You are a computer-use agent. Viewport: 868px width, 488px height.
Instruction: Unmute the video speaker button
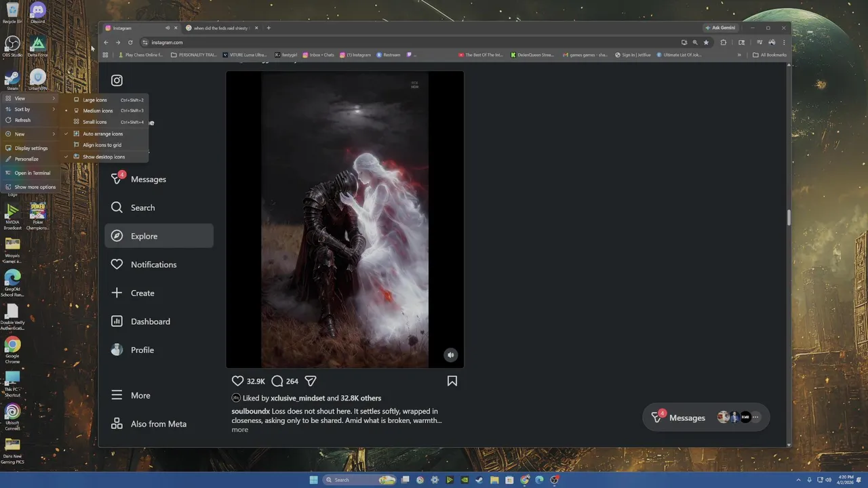pos(450,354)
